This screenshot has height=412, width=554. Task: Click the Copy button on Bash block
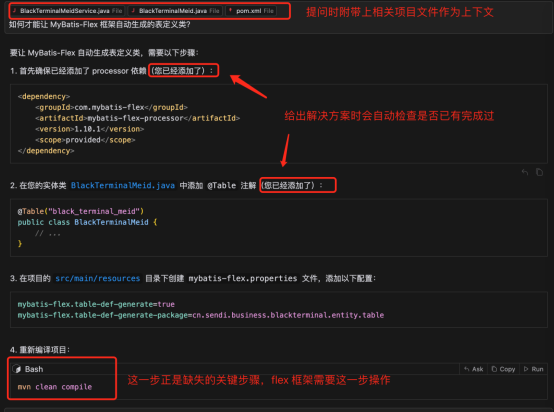click(503, 369)
